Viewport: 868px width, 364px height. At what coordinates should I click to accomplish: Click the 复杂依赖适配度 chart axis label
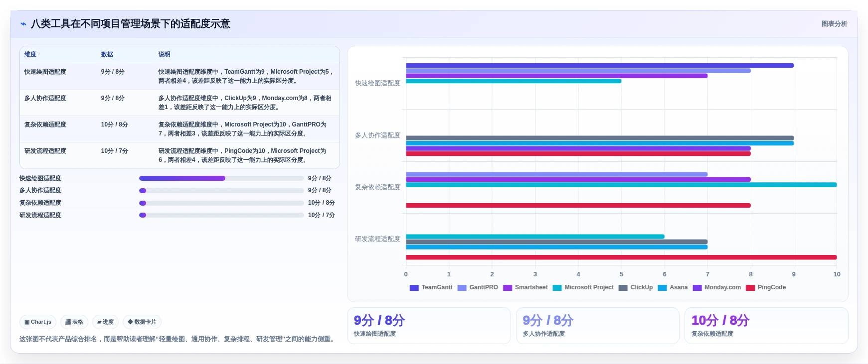(x=377, y=187)
